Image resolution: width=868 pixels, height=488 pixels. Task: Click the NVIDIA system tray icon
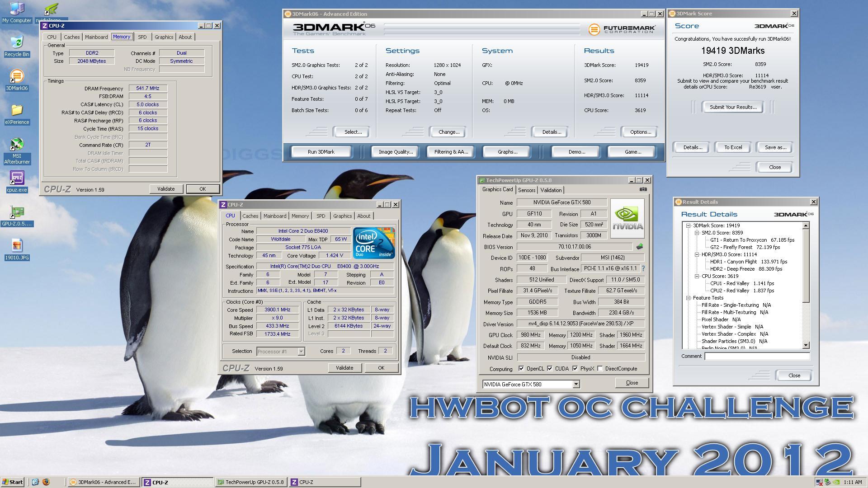point(837,482)
